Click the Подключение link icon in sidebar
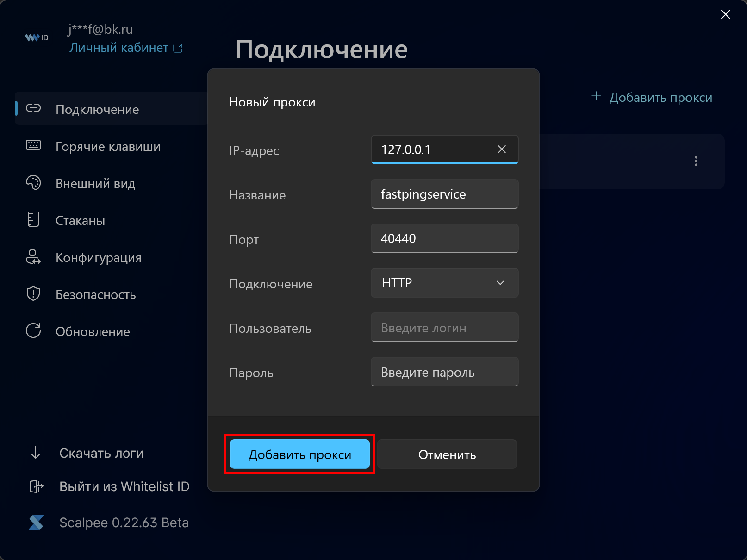Screen dimensions: 747x560 tap(33, 108)
